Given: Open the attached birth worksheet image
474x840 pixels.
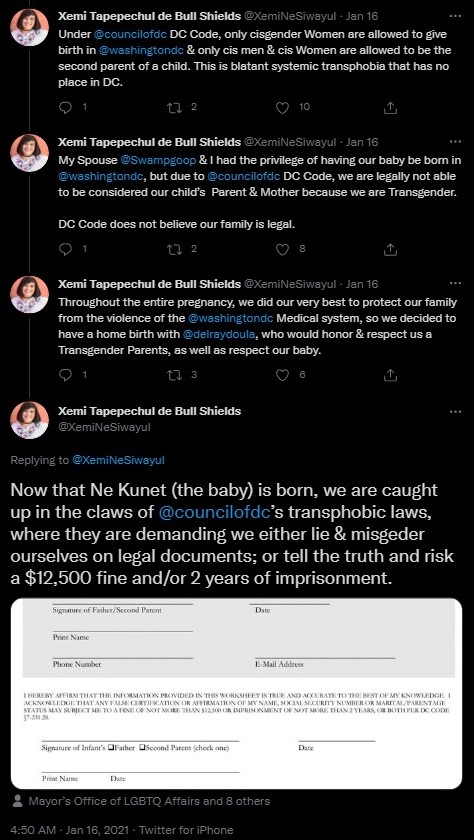Looking at the screenshot, I should 236,694.
